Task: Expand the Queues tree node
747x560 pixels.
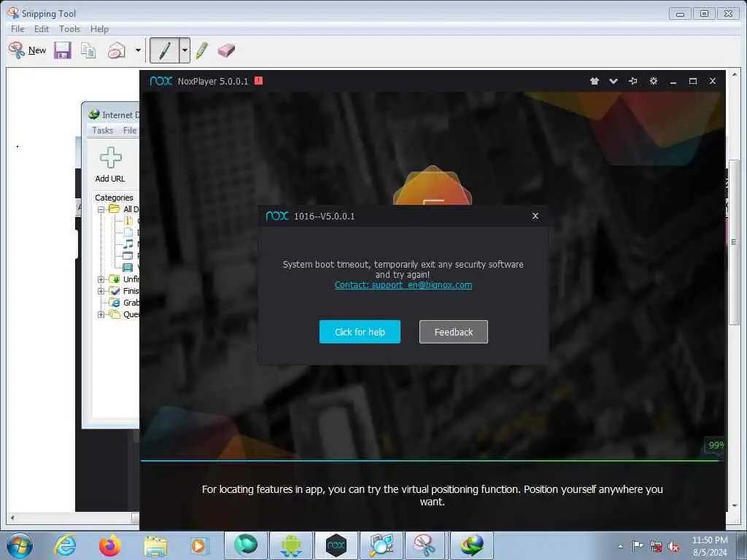Action: (101, 314)
